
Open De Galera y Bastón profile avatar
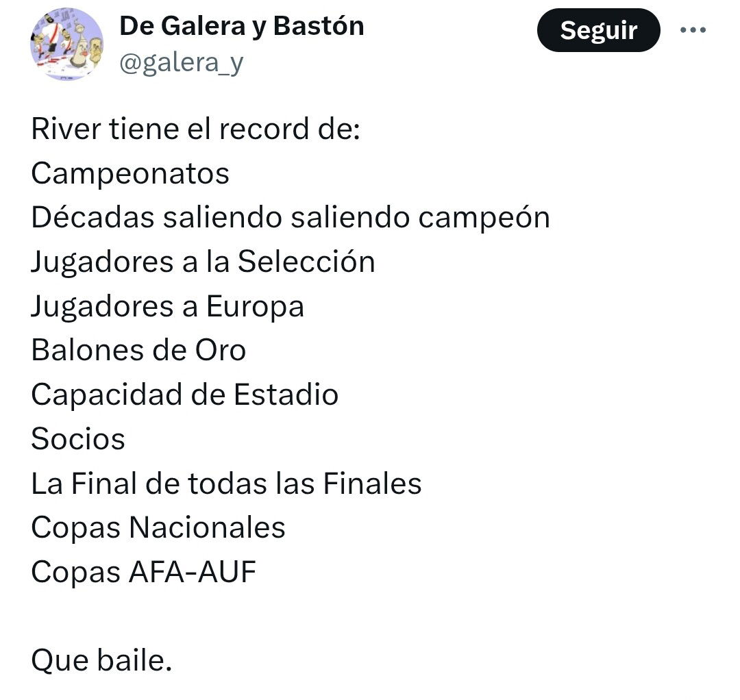coord(66,44)
